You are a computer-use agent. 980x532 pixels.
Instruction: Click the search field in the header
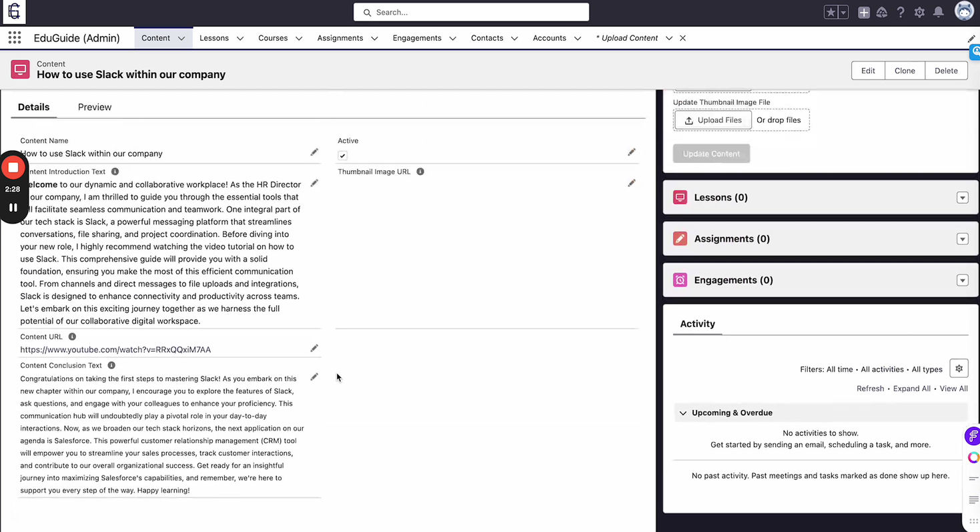coord(471,12)
